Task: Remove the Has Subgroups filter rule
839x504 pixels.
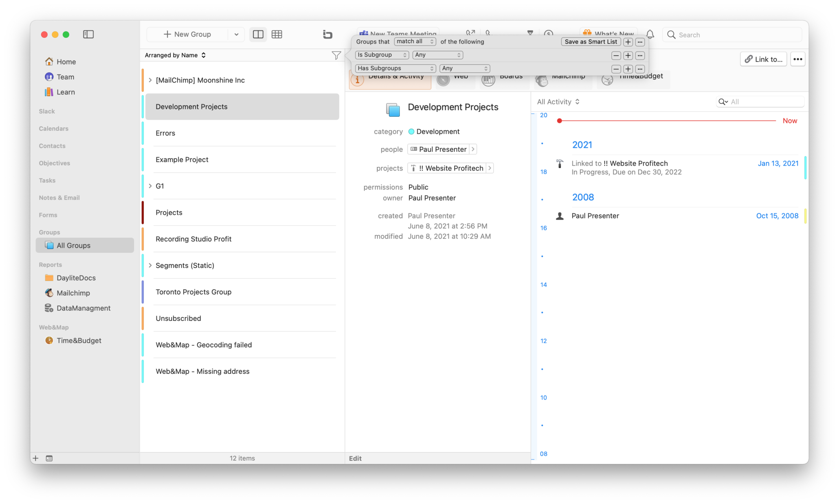Action: (616, 69)
